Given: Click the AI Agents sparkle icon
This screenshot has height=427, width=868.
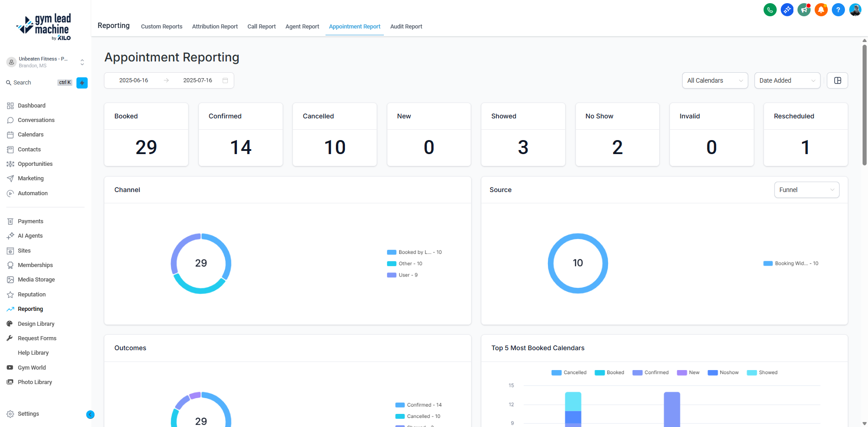Looking at the screenshot, I should click(10, 236).
